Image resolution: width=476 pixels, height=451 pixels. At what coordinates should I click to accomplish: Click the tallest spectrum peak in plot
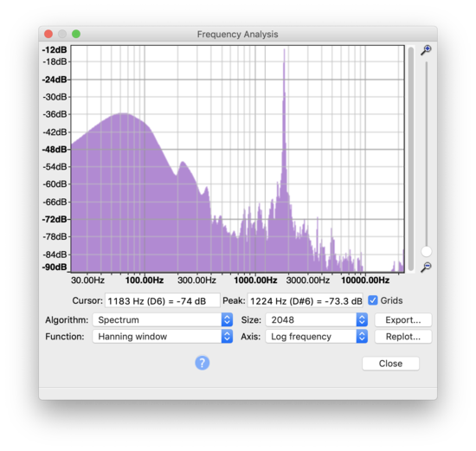click(x=285, y=53)
